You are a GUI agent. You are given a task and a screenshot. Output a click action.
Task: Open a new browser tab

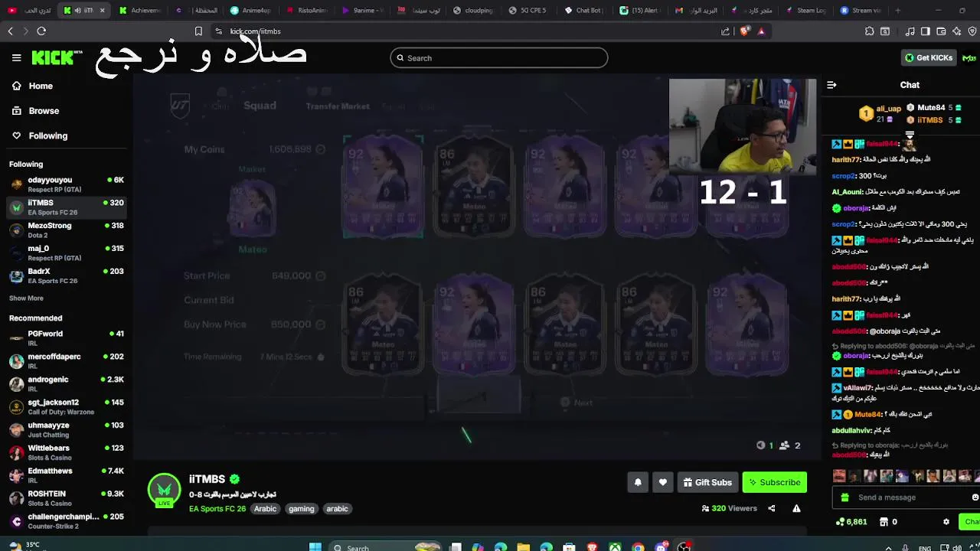tap(898, 11)
